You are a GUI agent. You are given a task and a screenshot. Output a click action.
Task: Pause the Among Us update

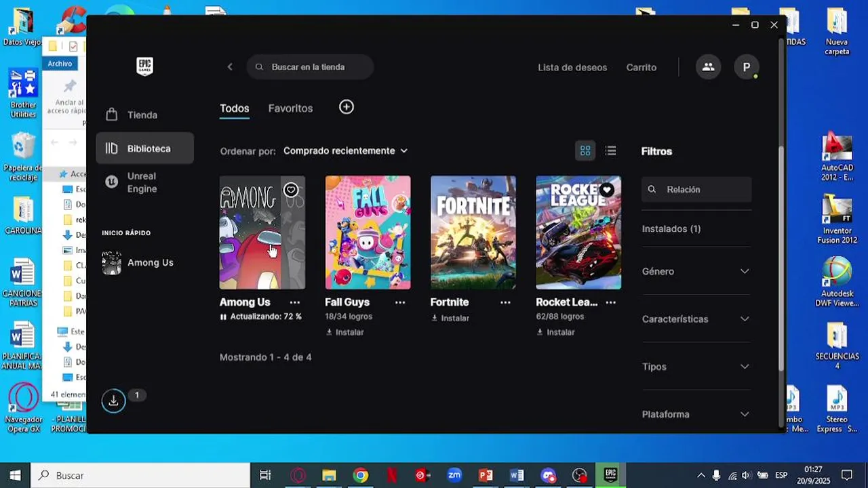tap(223, 317)
